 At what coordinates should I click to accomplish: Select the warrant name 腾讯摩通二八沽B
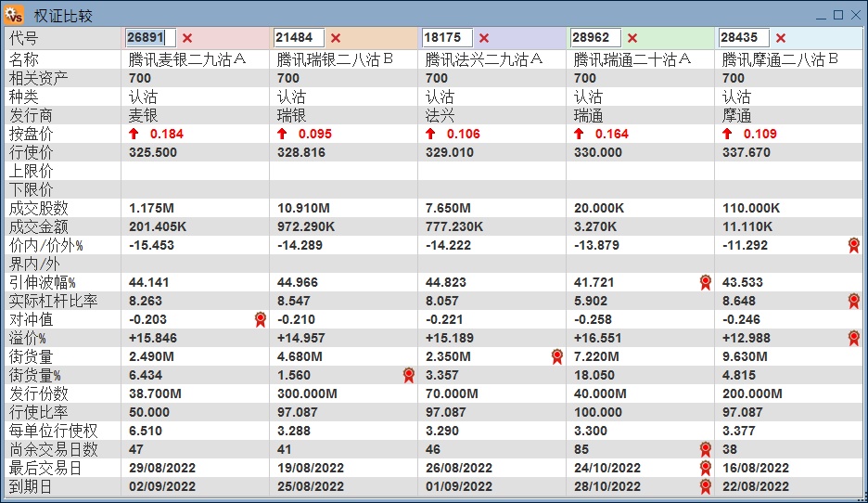pos(780,59)
